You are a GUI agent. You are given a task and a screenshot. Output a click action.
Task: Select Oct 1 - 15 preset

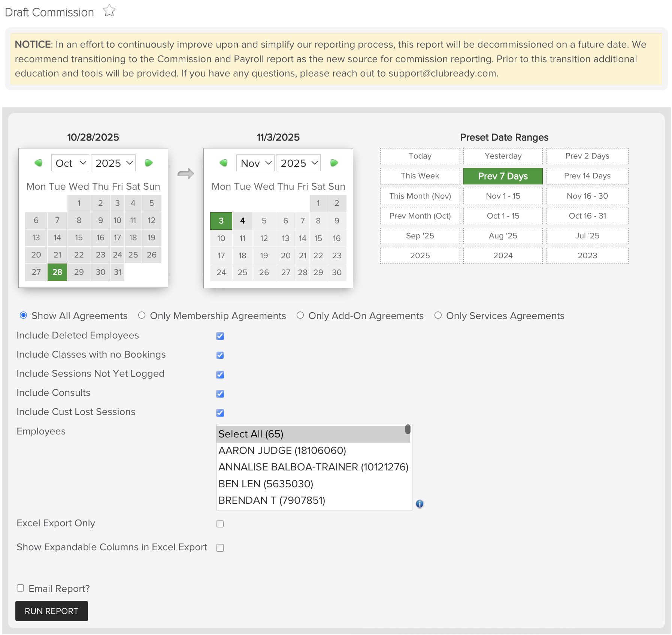click(x=503, y=216)
